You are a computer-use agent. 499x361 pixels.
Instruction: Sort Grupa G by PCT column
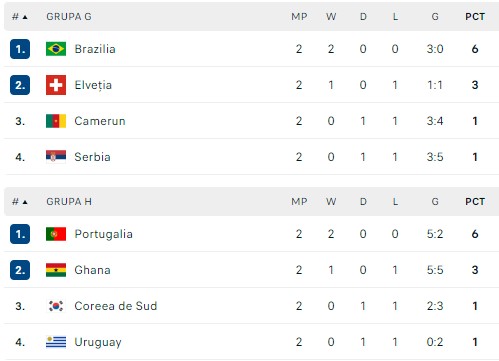[475, 17]
